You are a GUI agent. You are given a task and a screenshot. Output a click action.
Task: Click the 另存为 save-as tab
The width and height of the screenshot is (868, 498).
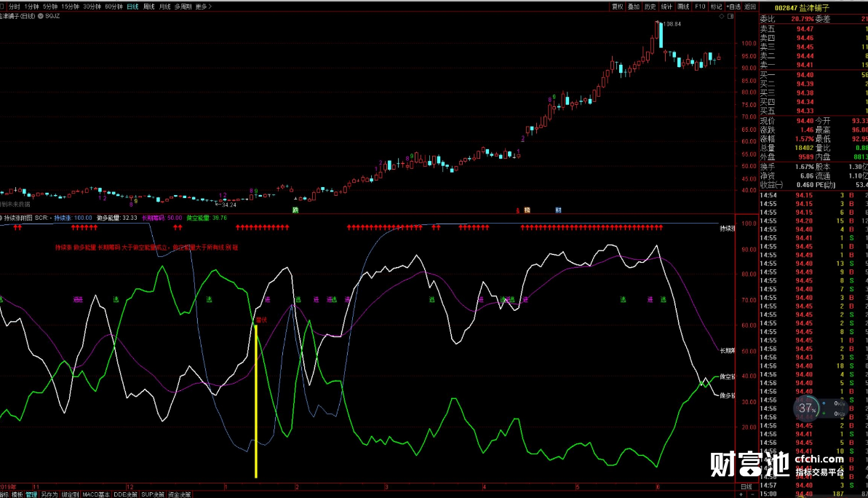(49, 494)
